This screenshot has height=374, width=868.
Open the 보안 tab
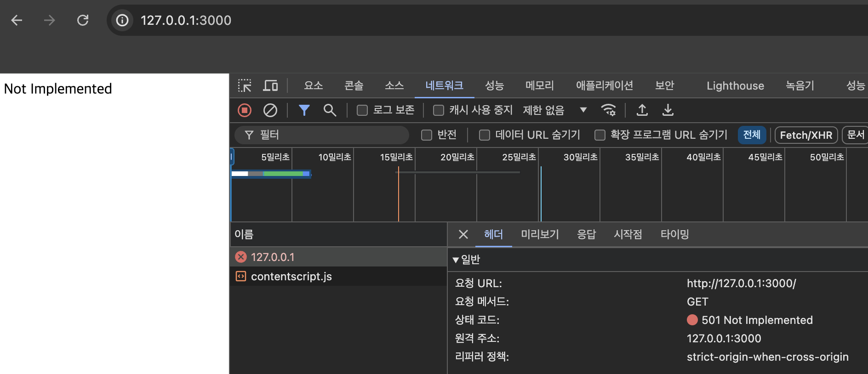click(x=665, y=85)
